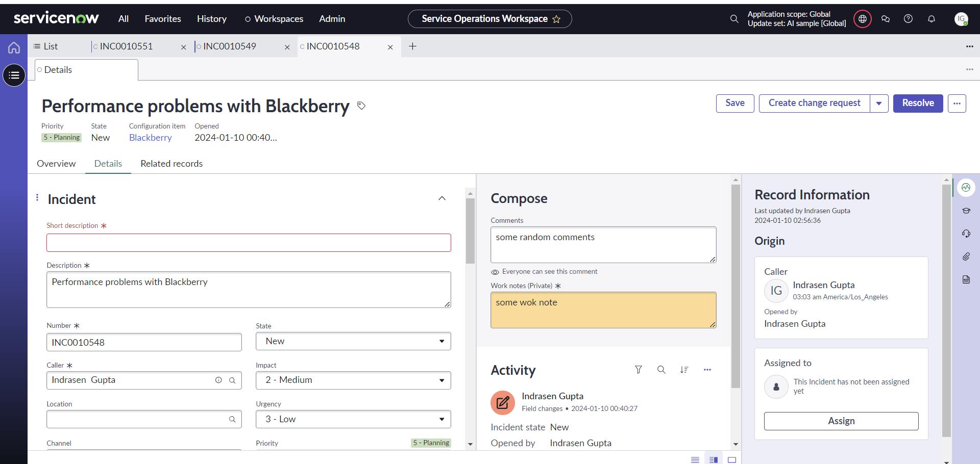This screenshot has width=980, height=464.
Task: Open the Admin menu
Action: 332,19
